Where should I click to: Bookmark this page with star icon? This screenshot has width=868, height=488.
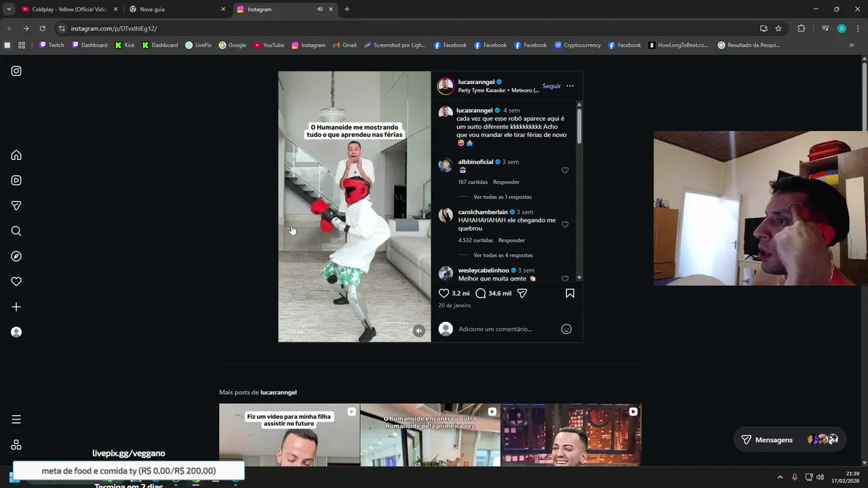(778, 28)
